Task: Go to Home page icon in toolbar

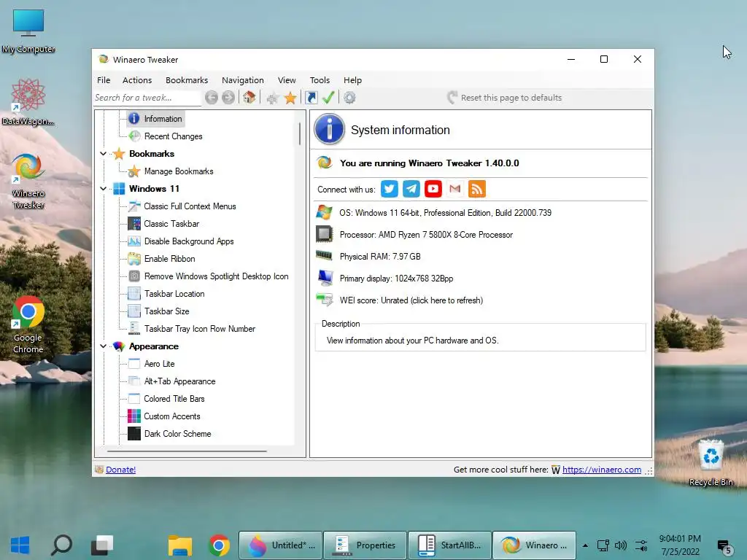Action: (x=249, y=98)
